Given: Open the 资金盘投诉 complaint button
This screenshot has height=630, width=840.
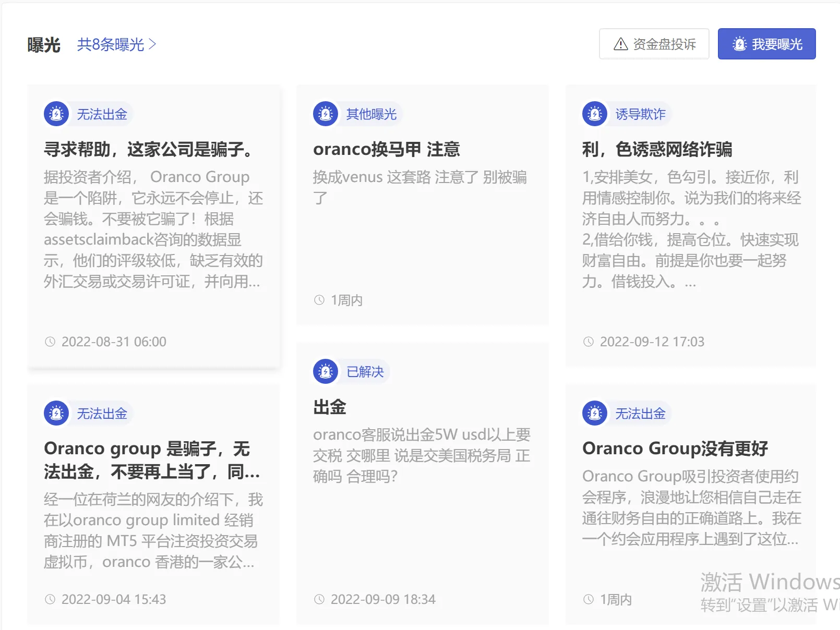Looking at the screenshot, I should click(x=654, y=44).
